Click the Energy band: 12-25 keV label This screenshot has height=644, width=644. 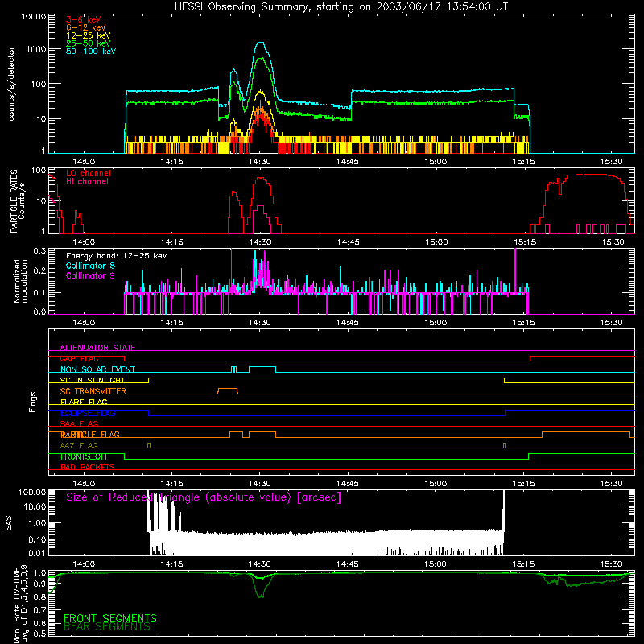[117, 256]
